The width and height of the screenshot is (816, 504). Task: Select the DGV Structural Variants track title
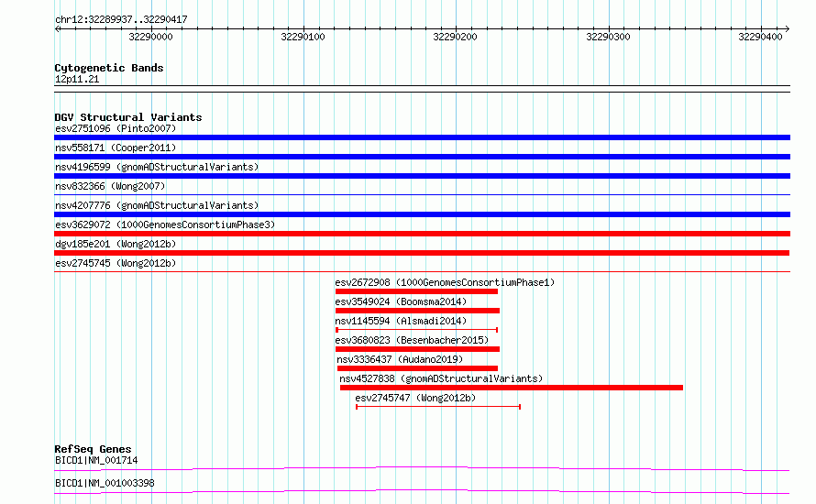coord(128,117)
